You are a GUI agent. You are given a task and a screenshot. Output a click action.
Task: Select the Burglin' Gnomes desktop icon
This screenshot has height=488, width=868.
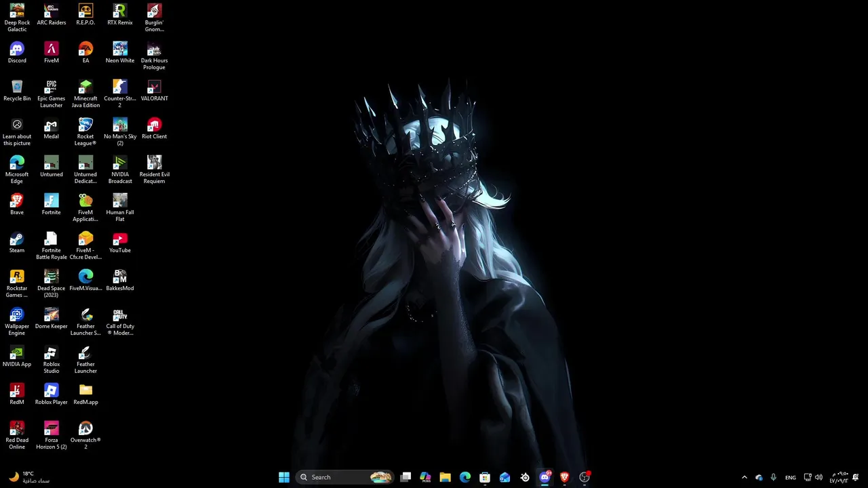point(154,18)
